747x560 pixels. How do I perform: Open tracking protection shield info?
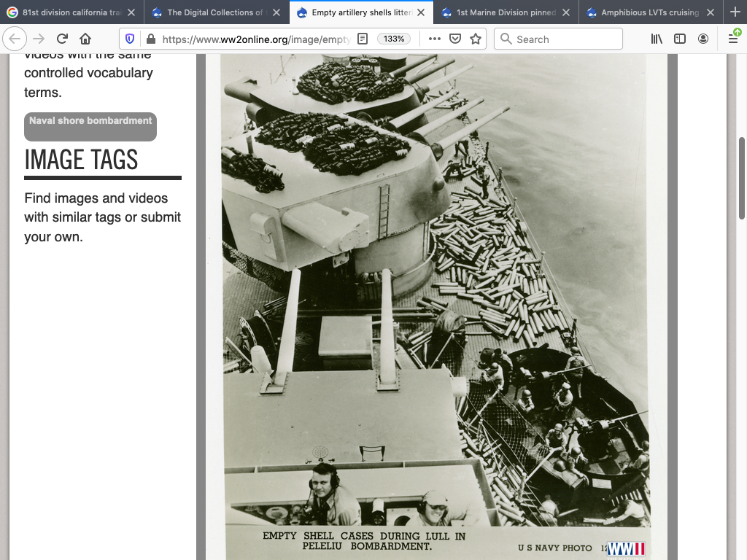click(130, 39)
